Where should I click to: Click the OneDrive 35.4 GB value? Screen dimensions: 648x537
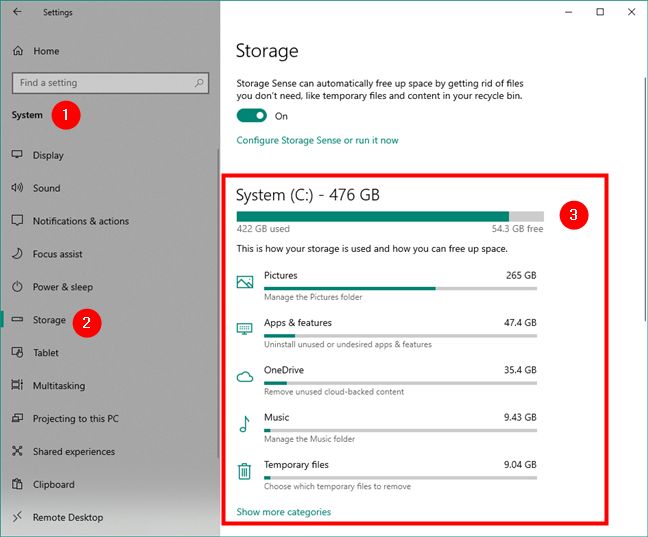click(520, 370)
